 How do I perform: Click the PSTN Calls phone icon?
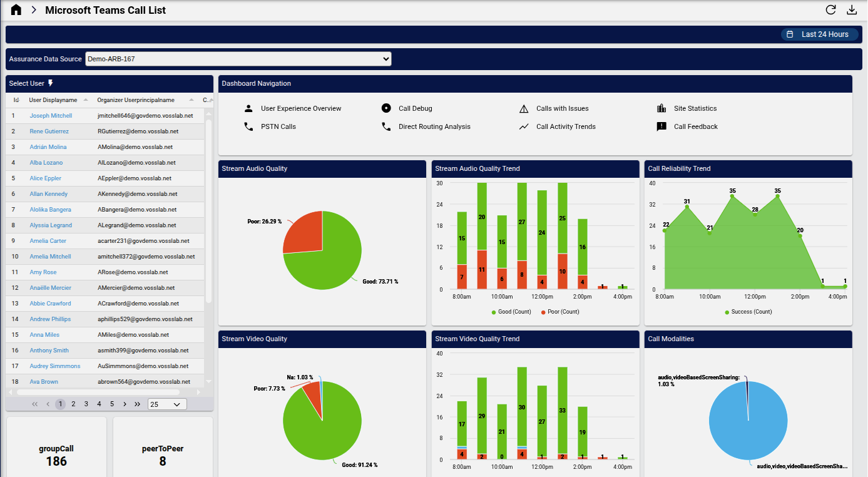coord(248,126)
